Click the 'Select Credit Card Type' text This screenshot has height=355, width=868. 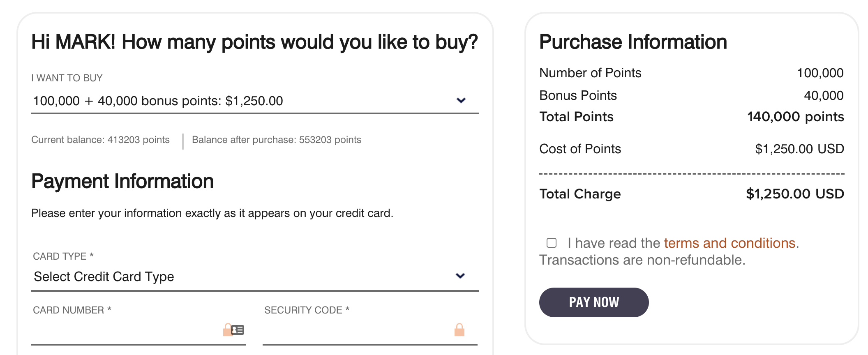pyautogui.click(x=104, y=277)
